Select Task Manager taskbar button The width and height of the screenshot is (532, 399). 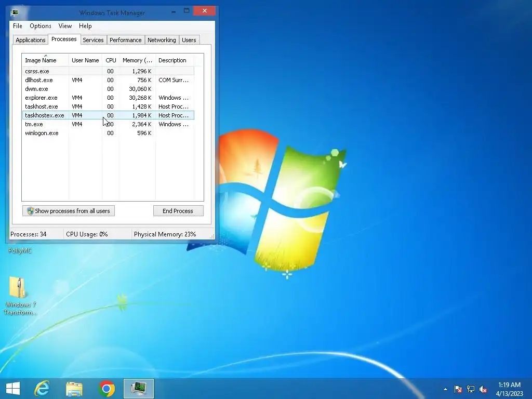tap(139, 389)
